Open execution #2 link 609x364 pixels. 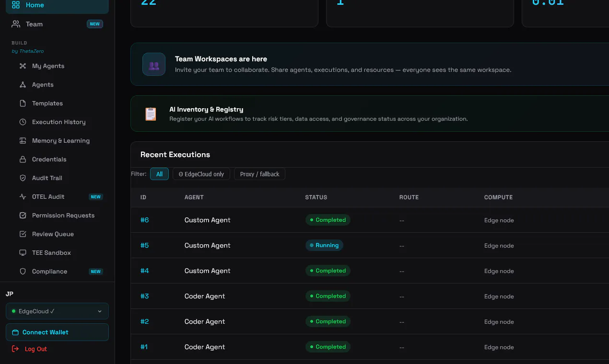(144, 321)
